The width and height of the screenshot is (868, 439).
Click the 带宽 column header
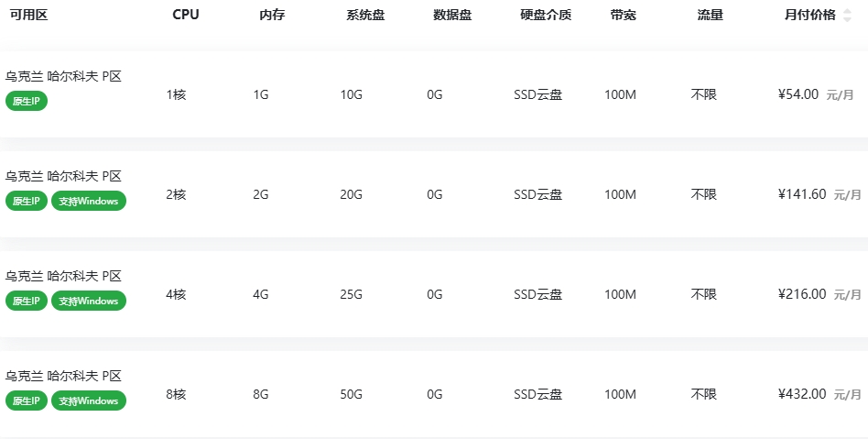[x=624, y=15]
